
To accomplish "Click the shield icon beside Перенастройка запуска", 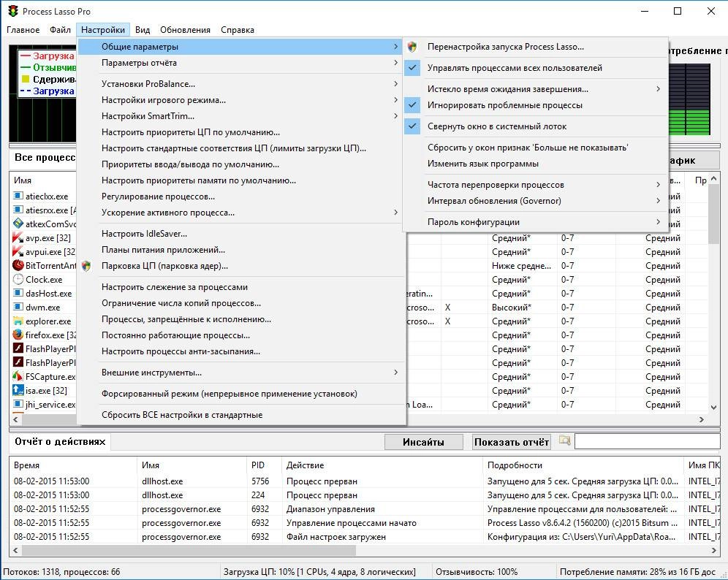I will 412,47.
